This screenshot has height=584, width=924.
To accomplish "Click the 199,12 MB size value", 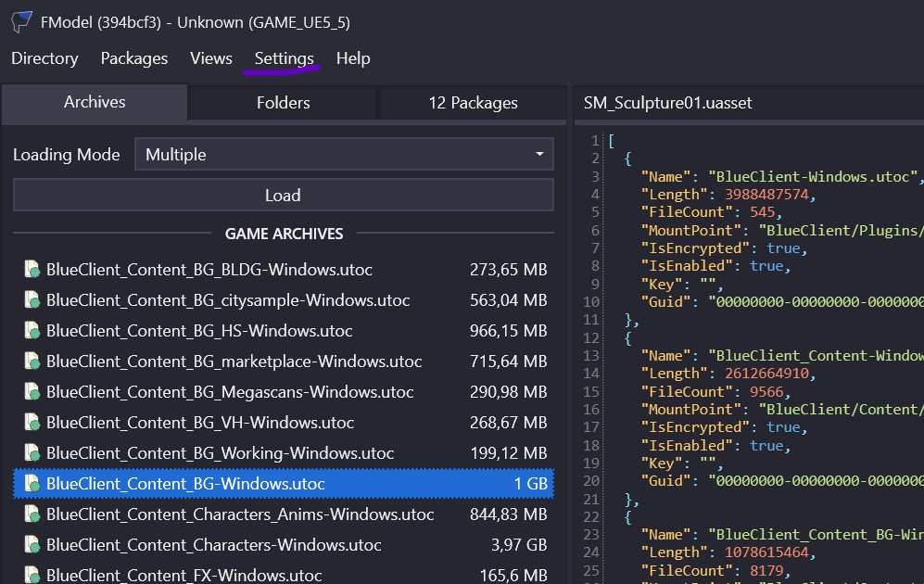I will tap(509, 453).
